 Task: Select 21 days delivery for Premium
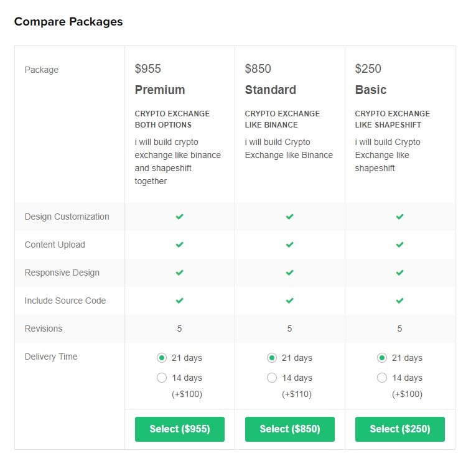(162, 358)
